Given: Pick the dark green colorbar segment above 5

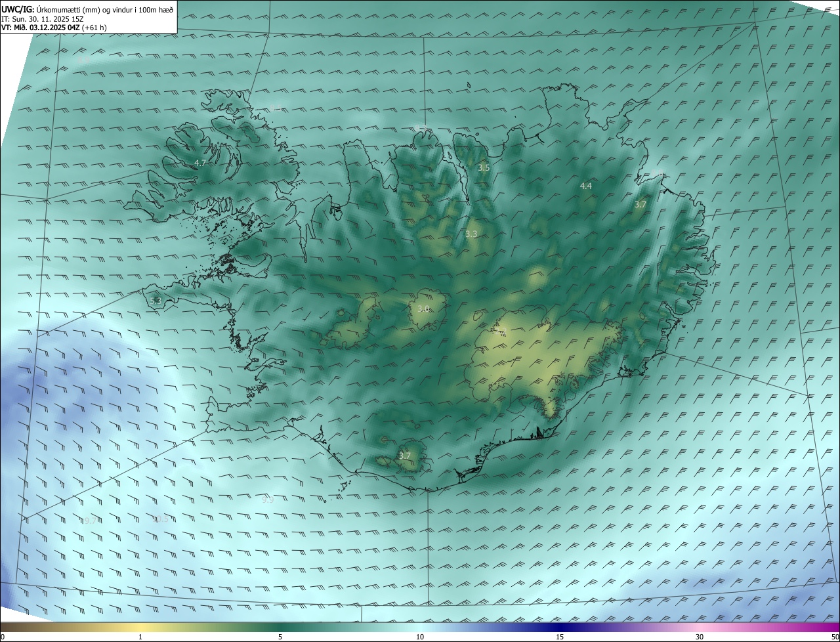Looking at the screenshot, I should (x=280, y=628).
